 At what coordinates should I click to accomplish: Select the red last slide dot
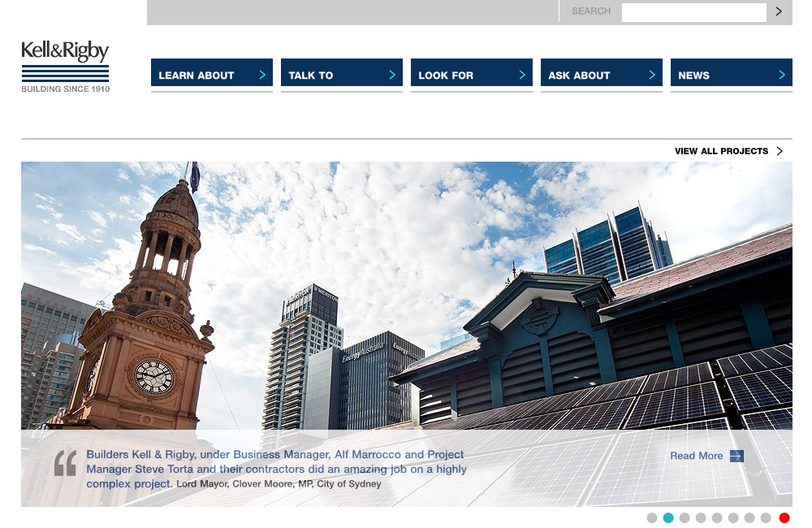click(x=784, y=518)
